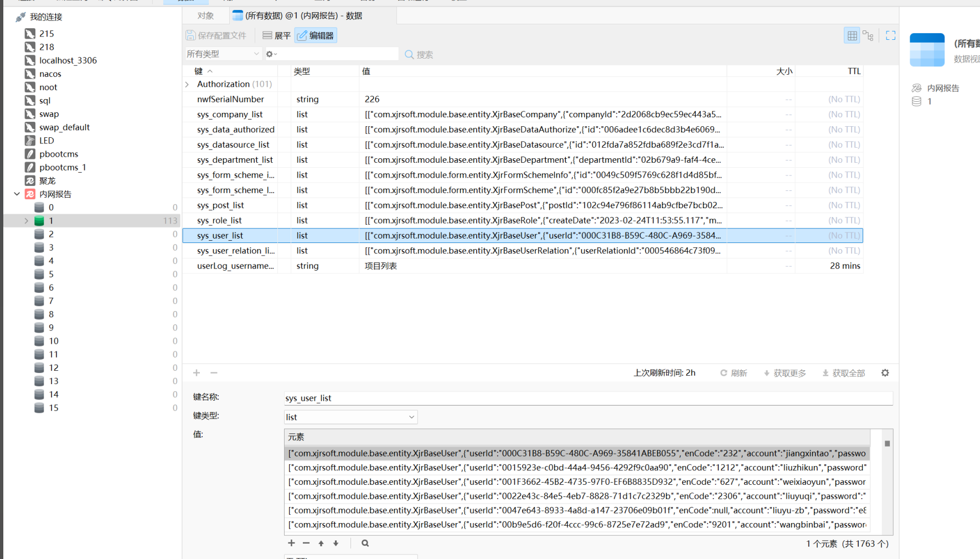This screenshot has width=980, height=559.
Task: Click 内网报告 in the right info panel
Action: click(x=943, y=88)
